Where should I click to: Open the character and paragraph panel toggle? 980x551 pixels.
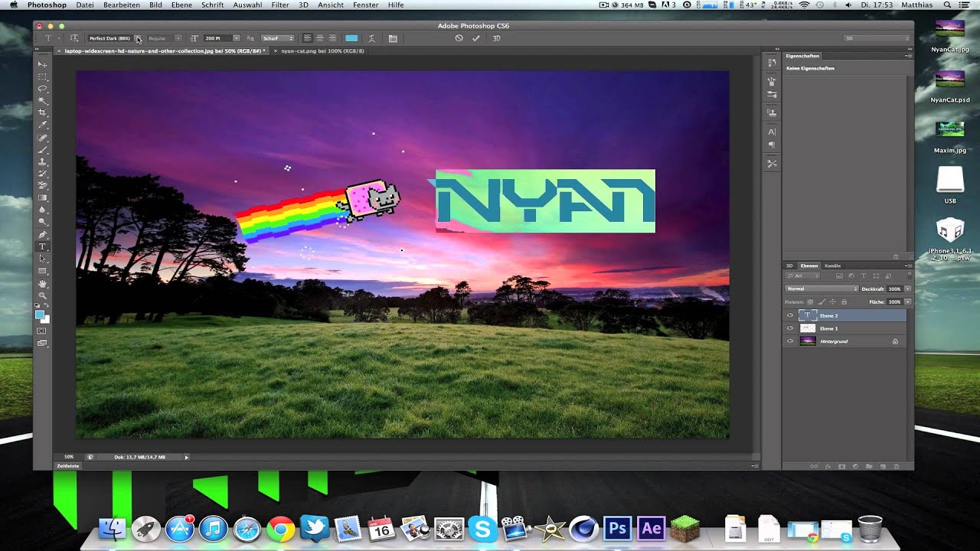[x=393, y=38]
